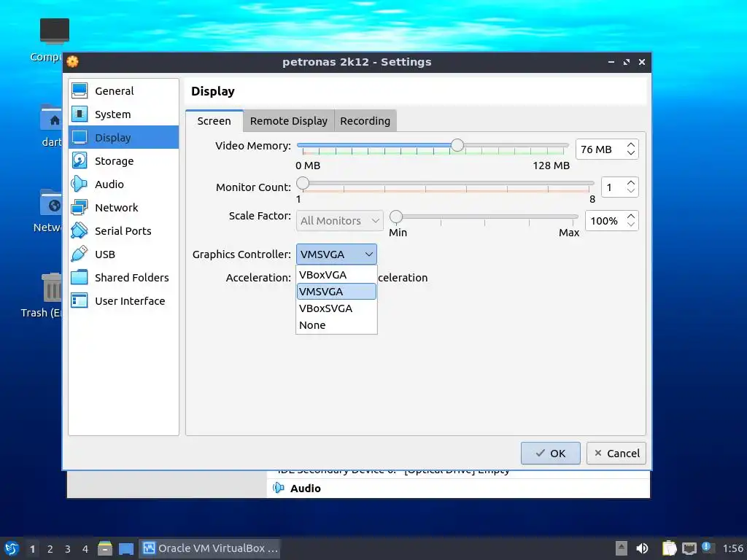Open the Lubuntu start menu

(x=12, y=548)
